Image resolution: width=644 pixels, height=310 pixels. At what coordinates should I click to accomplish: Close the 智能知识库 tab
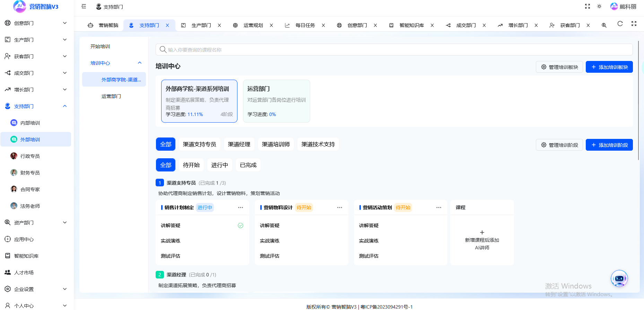pos(432,25)
